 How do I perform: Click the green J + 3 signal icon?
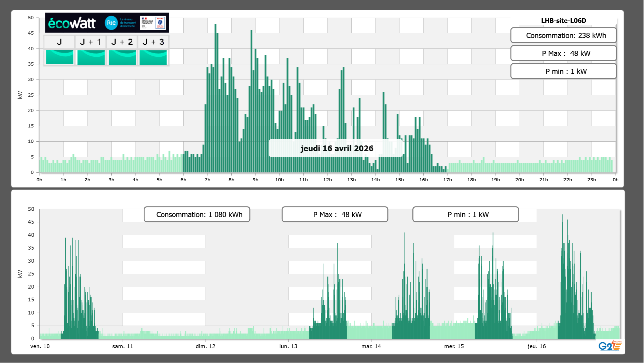tap(153, 57)
